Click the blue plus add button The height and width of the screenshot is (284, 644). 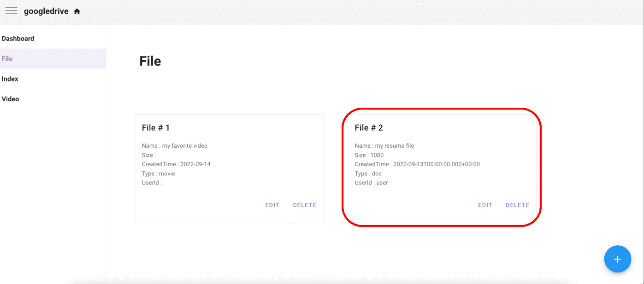(617, 259)
